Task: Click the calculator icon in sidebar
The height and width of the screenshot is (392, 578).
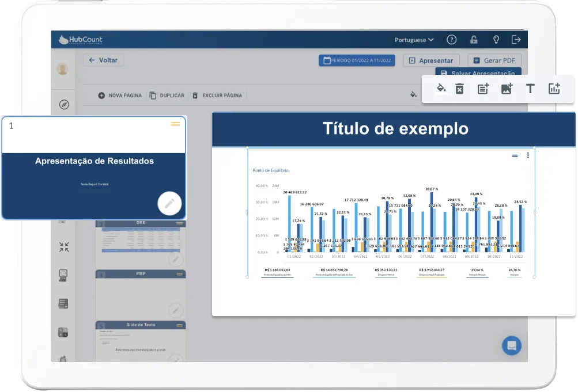Action: coord(63,332)
